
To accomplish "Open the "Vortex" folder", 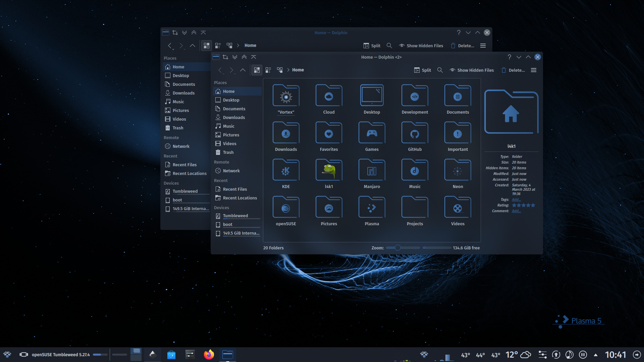I will [286, 100].
